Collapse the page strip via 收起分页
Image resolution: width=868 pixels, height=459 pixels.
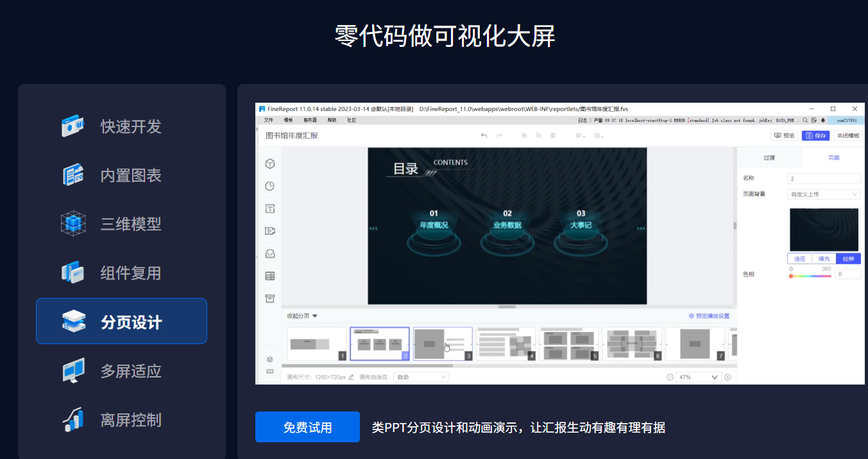tap(302, 316)
